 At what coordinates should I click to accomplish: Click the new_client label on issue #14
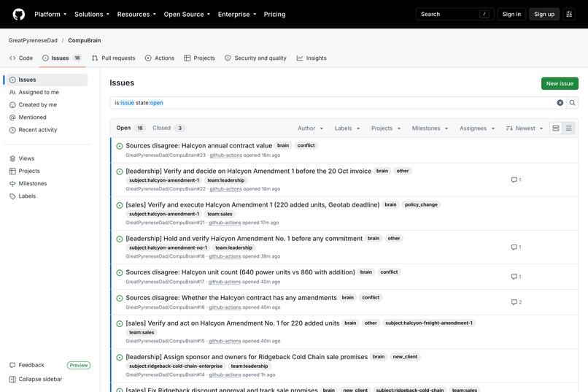click(405, 357)
